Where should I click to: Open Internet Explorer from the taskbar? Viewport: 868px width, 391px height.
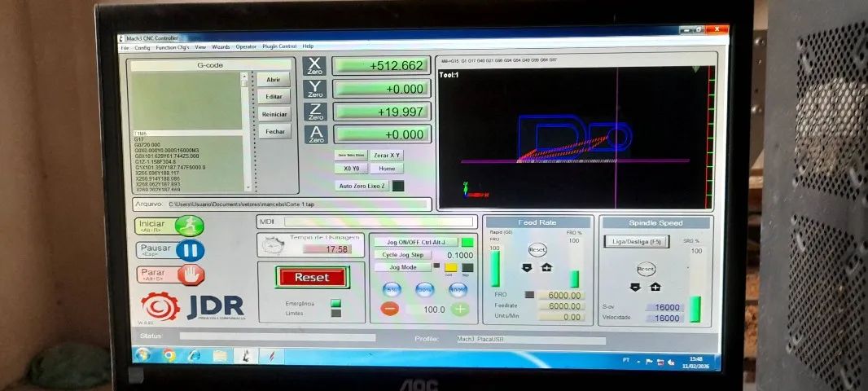coord(195,355)
